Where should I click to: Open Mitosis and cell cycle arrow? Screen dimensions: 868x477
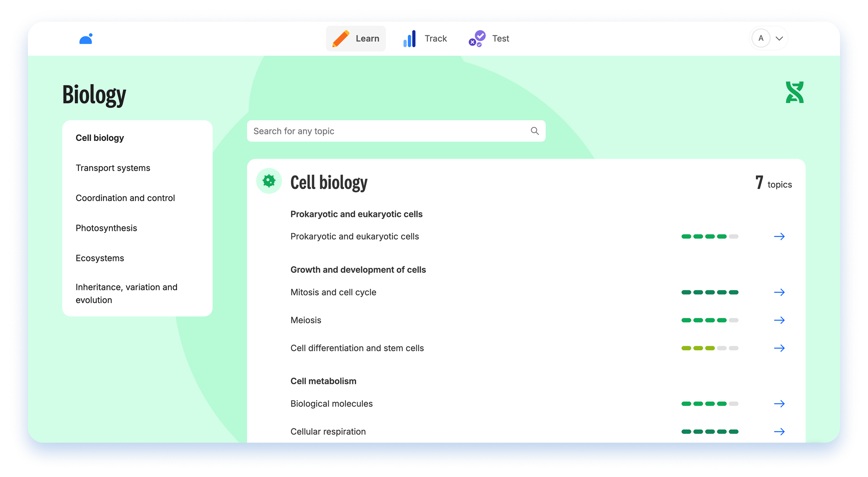779,292
